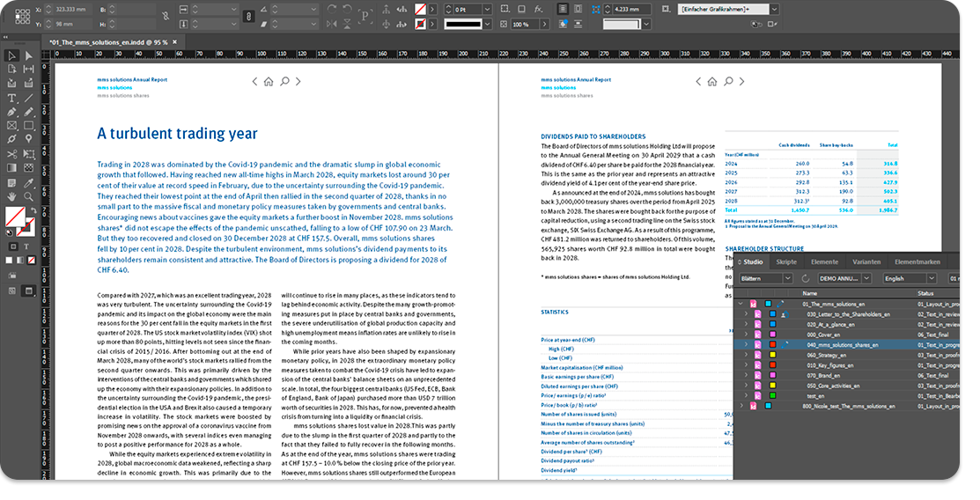The image size is (980, 500).
Task: Click previous page arrow on left page
Action: (x=254, y=82)
